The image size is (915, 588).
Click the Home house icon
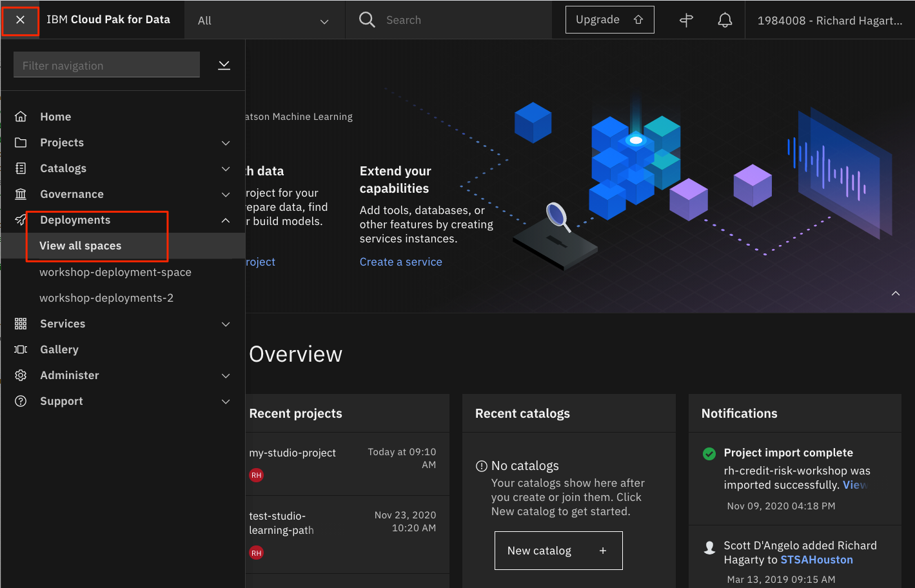point(21,117)
